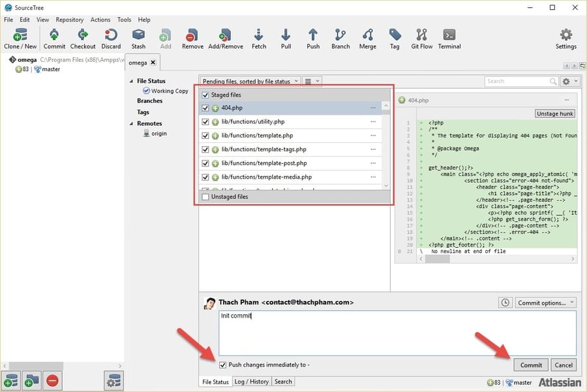
Task: Uncheck lib/functions/template-tags.php checkbox
Action: pos(205,149)
